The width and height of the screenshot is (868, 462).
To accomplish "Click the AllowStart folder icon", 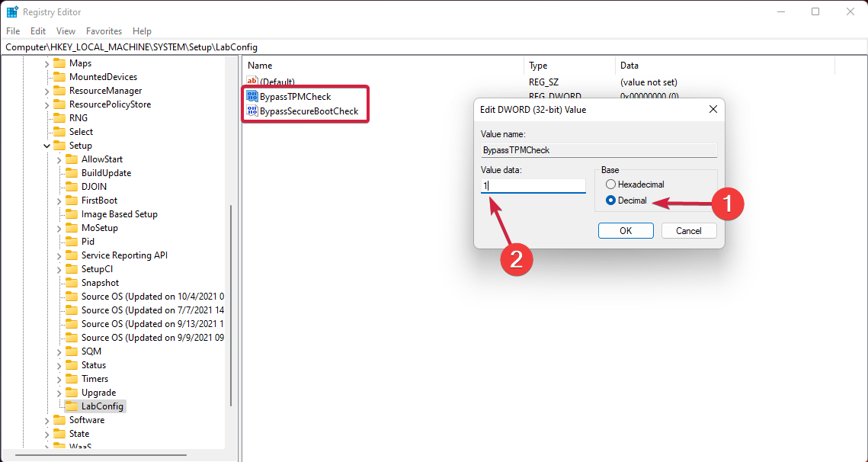I will pos(72,159).
